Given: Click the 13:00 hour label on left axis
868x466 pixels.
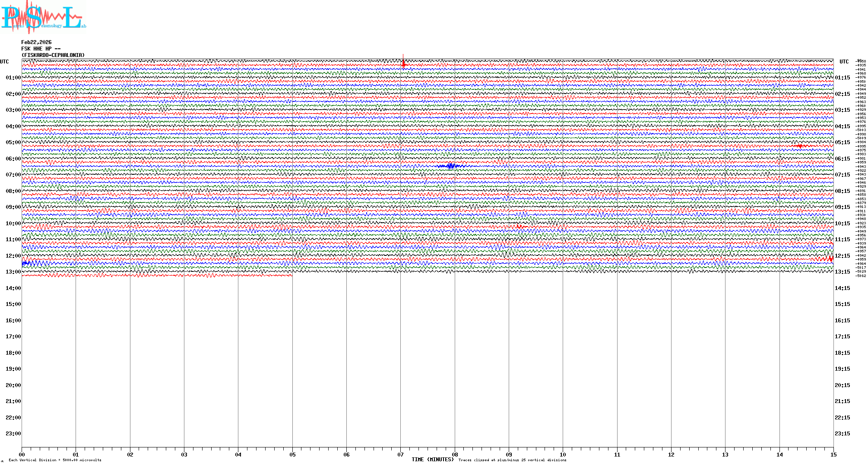Looking at the screenshot, I should pos(13,272).
